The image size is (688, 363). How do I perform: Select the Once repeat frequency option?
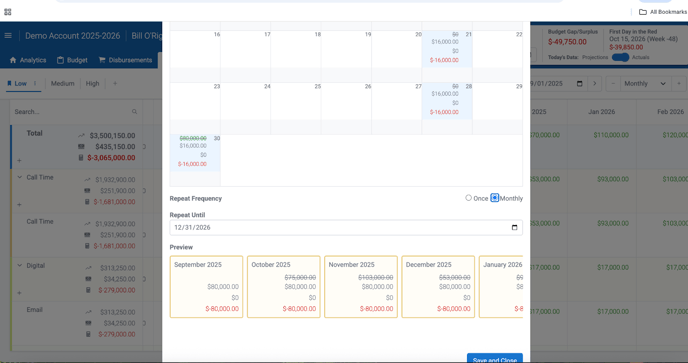click(x=468, y=198)
